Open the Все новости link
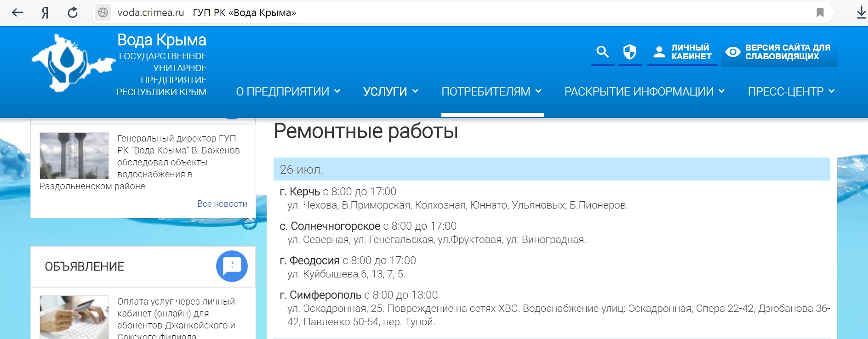The image size is (868, 339). pyautogui.click(x=222, y=203)
